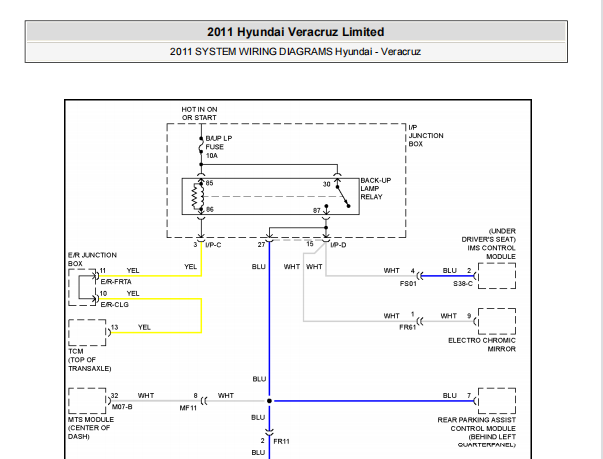Viewport: 603px width, 459px height.
Task: Click the 'B/UP LP FUSE 10A' label
Action: pos(218,147)
